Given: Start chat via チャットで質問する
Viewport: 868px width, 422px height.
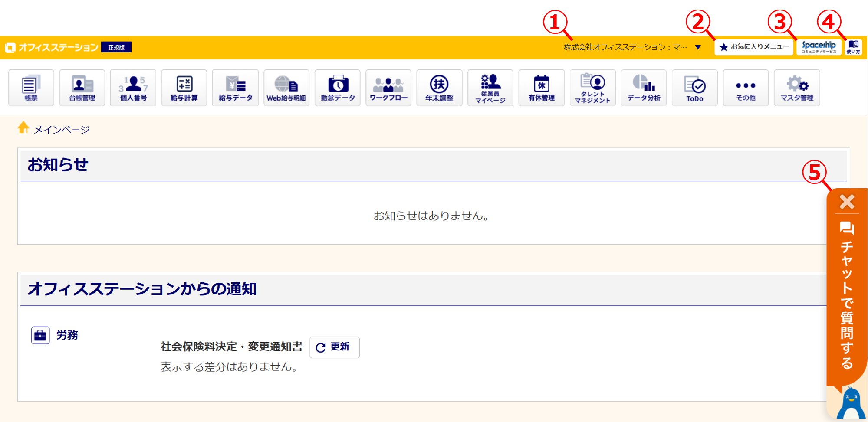Looking at the screenshot, I should 847,295.
